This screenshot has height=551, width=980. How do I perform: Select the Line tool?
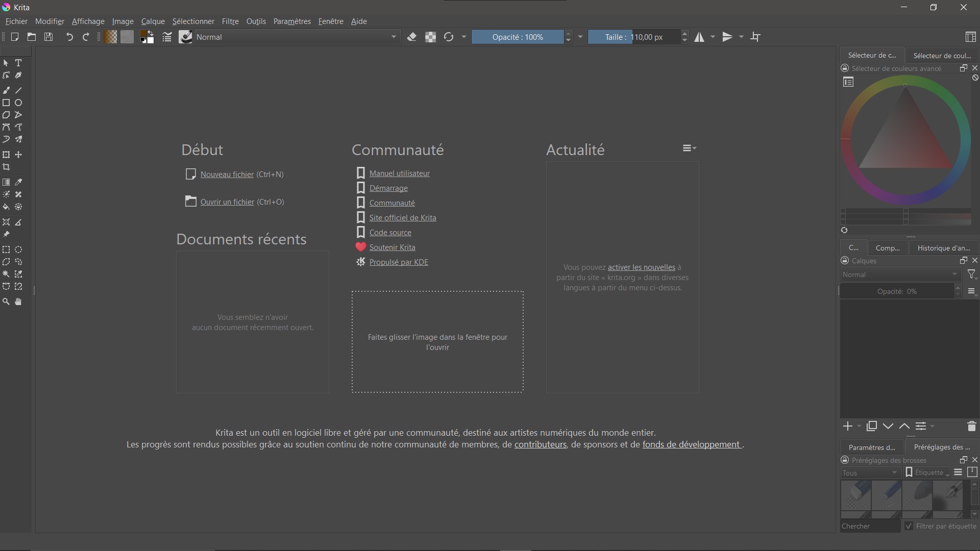point(18,90)
